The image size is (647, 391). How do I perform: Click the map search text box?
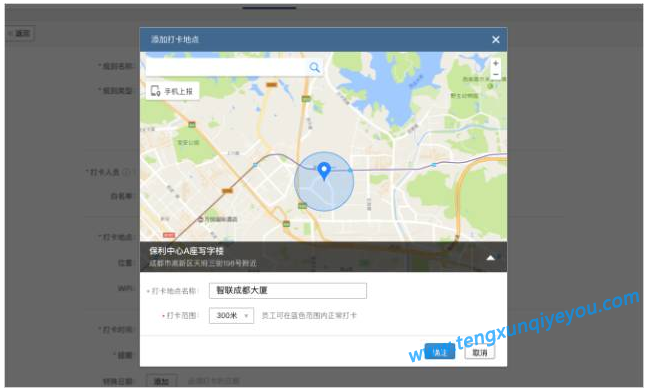(227, 67)
